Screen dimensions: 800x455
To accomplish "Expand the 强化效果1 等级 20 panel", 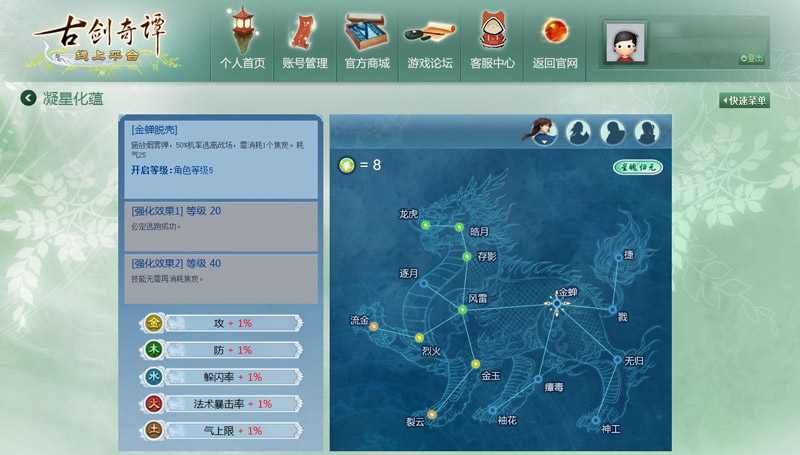I will tap(222, 226).
